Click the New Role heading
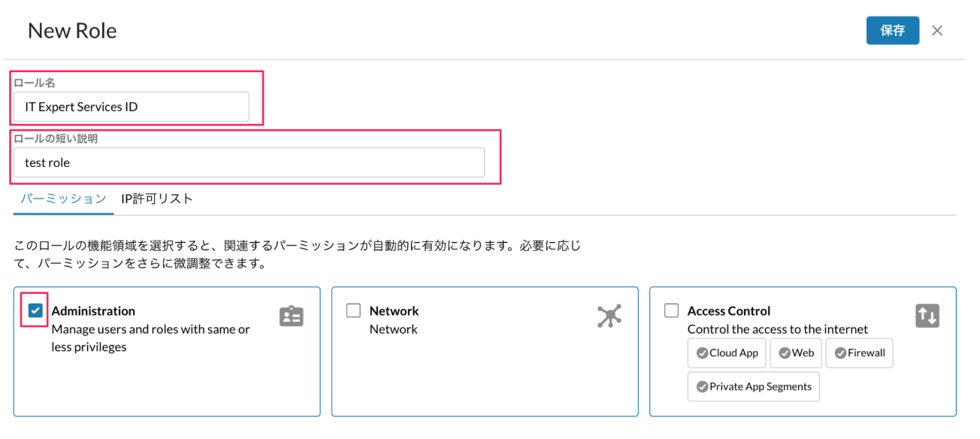The height and width of the screenshot is (439, 980). [x=72, y=31]
